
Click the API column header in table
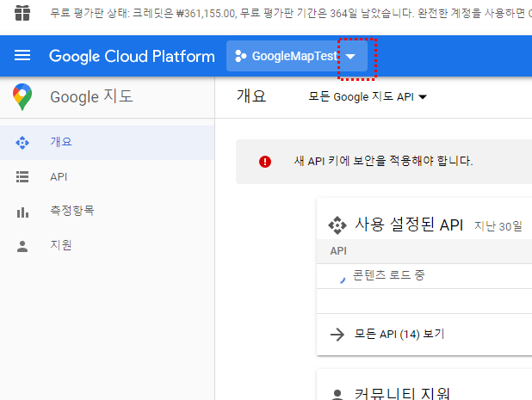point(338,251)
